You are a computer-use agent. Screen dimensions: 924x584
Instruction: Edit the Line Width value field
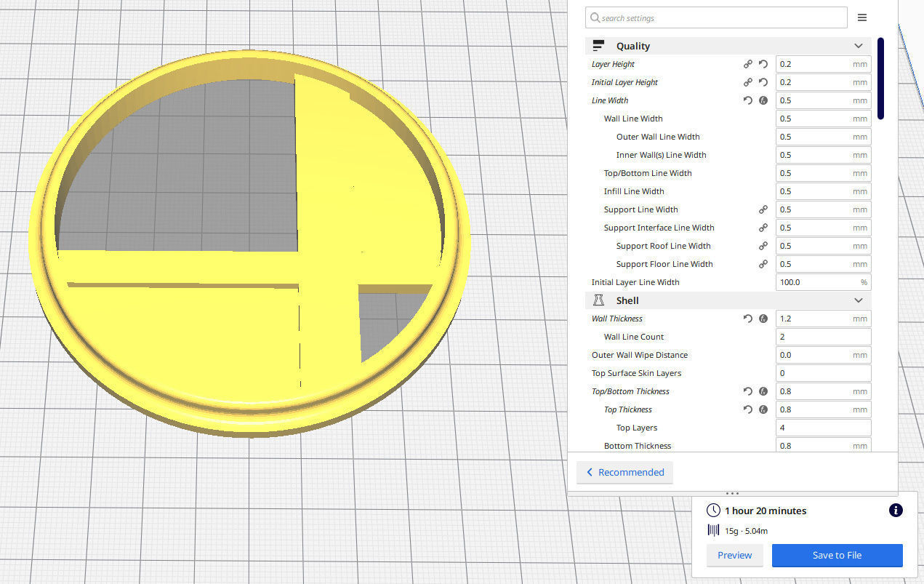click(x=823, y=100)
